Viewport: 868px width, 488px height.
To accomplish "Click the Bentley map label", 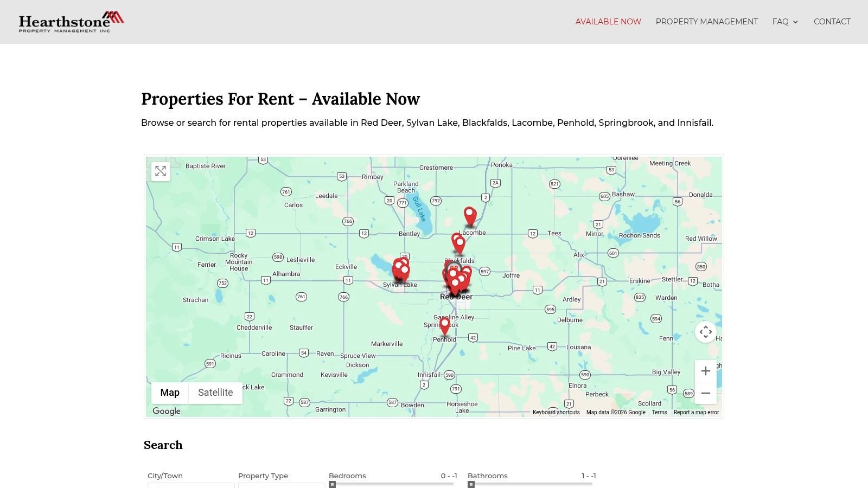I will (x=409, y=234).
